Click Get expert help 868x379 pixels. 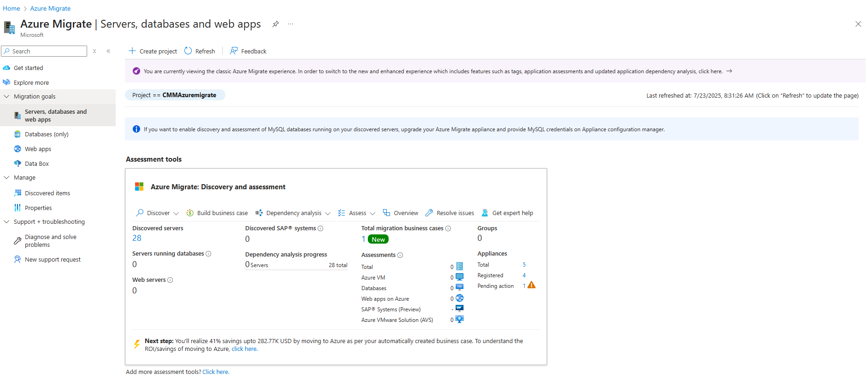(507, 213)
